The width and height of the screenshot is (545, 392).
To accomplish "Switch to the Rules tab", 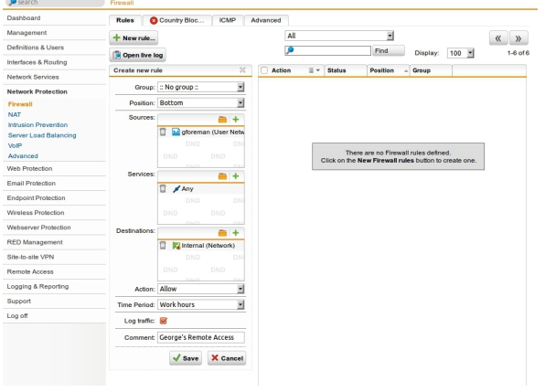I will tap(125, 20).
